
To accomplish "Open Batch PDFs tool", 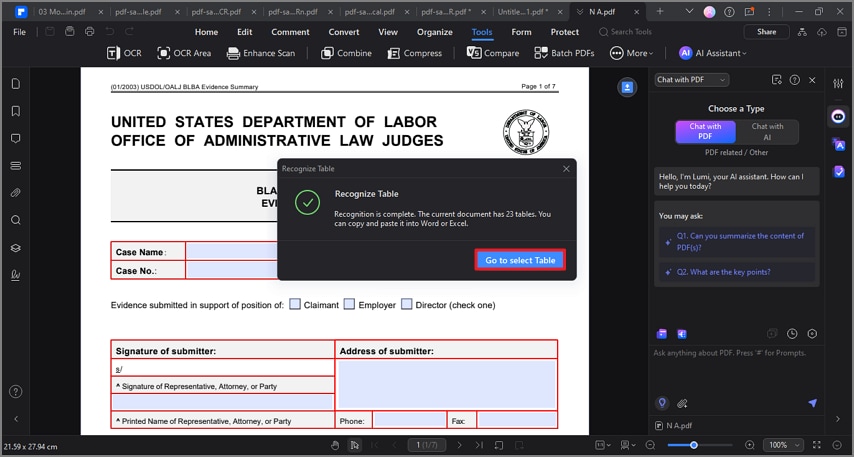I will (x=564, y=53).
